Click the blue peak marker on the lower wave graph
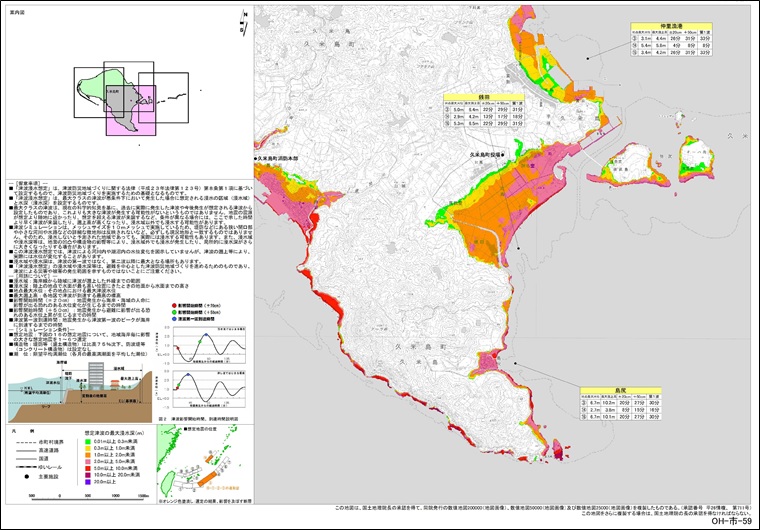760x530 pixels. pyautogui.click(x=188, y=375)
